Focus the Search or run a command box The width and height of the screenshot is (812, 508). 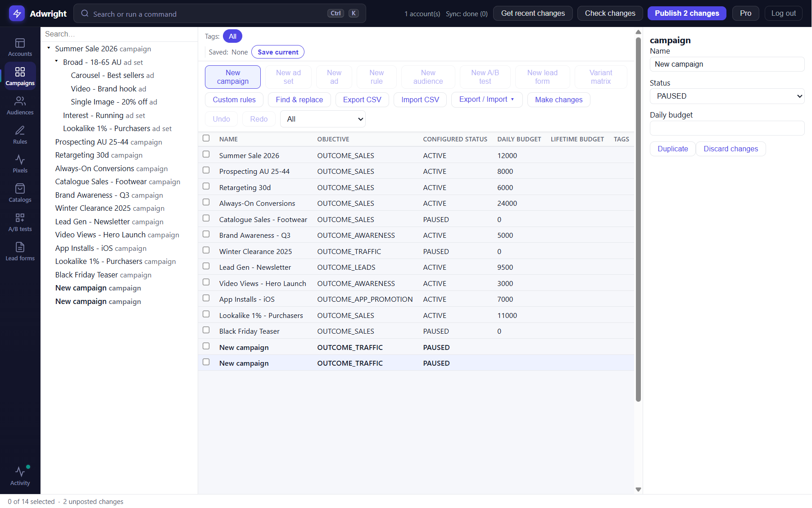[x=220, y=14]
